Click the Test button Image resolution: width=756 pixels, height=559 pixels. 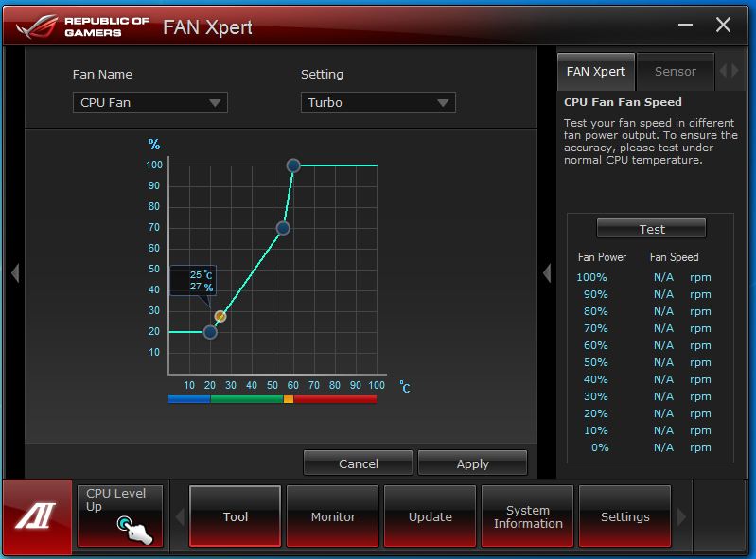(x=651, y=229)
